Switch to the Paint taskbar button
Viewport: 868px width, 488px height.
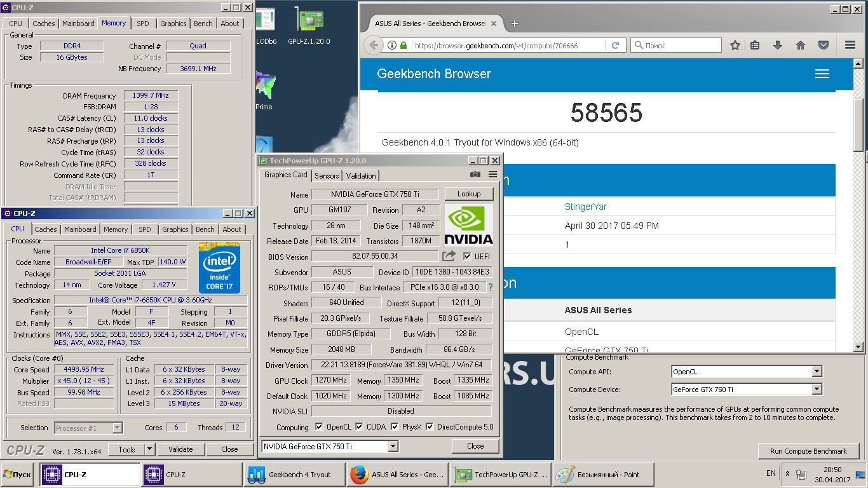click(604, 474)
